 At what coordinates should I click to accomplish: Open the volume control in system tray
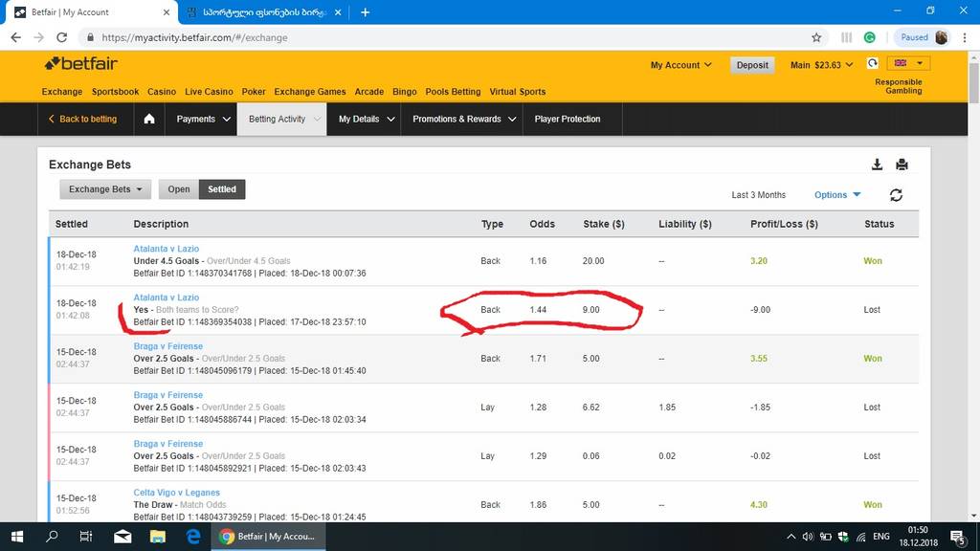pos(808,537)
